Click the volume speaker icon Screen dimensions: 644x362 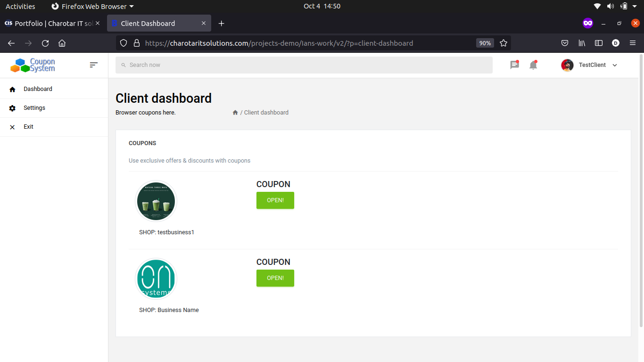point(611,6)
